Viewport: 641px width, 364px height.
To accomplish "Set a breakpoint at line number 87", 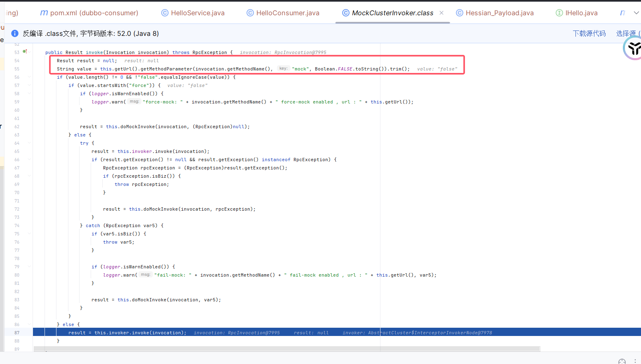I will pyautogui.click(x=17, y=333).
